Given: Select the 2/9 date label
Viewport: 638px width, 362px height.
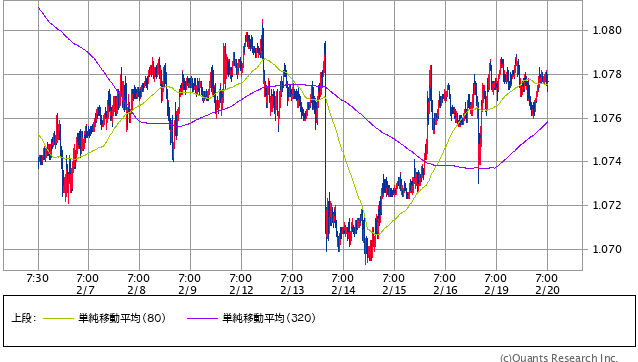Looking at the screenshot, I should pos(187,290).
